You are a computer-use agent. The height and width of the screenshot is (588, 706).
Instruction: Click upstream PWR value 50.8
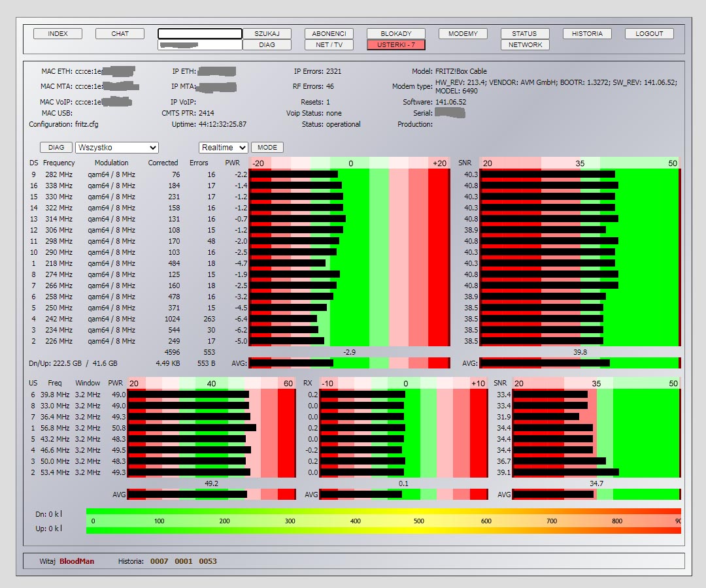[x=119, y=428]
